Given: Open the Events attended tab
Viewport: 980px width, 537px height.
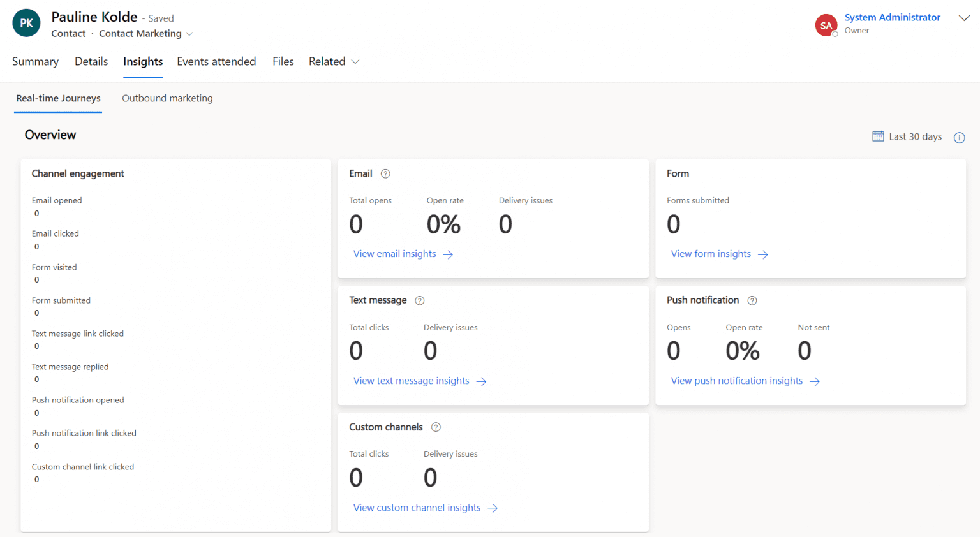Looking at the screenshot, I should [x=216, y=61].
